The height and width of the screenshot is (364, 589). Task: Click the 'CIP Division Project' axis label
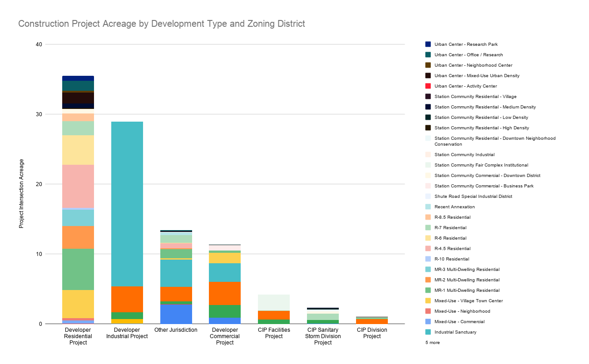tap(372, 333)
